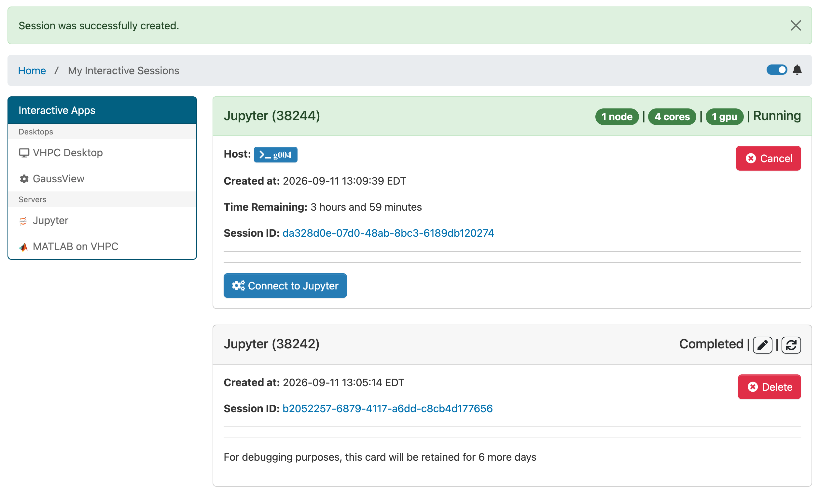This screenshot has height=504, width=819.
Task: Click the gear icon beside GaussView
Action: click(x=24, y=179)
